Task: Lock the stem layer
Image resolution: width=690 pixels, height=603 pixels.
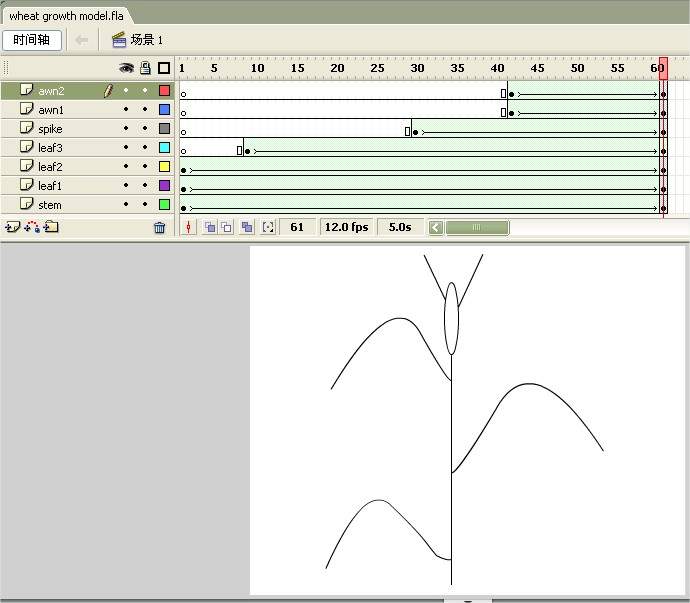Action: point(145,204)
